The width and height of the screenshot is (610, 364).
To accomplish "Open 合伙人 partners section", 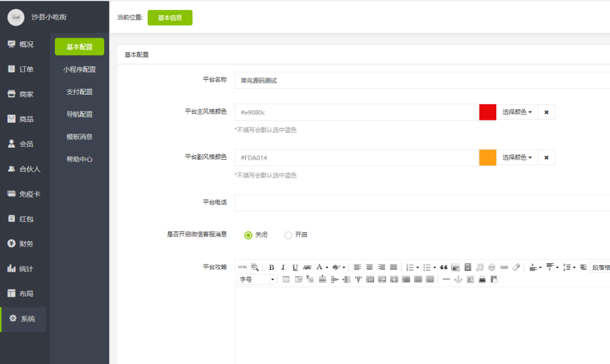I will [x=23, y=169].
